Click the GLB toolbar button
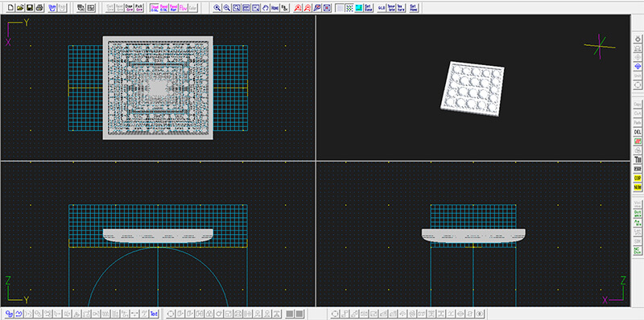This screenshot has height=320, width=644. pyautogui.click(x=382, y=7)
